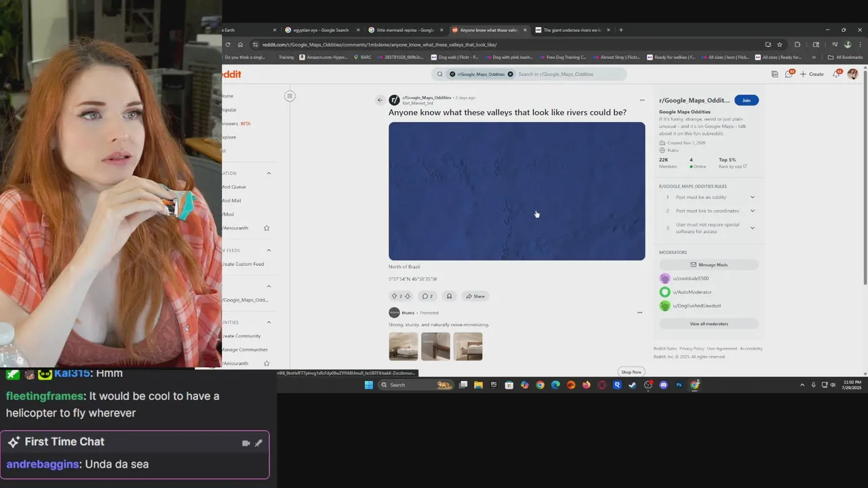Open Photoshop from the taskbar
Viewport: 868px width, 488px height.
[679, 385]
